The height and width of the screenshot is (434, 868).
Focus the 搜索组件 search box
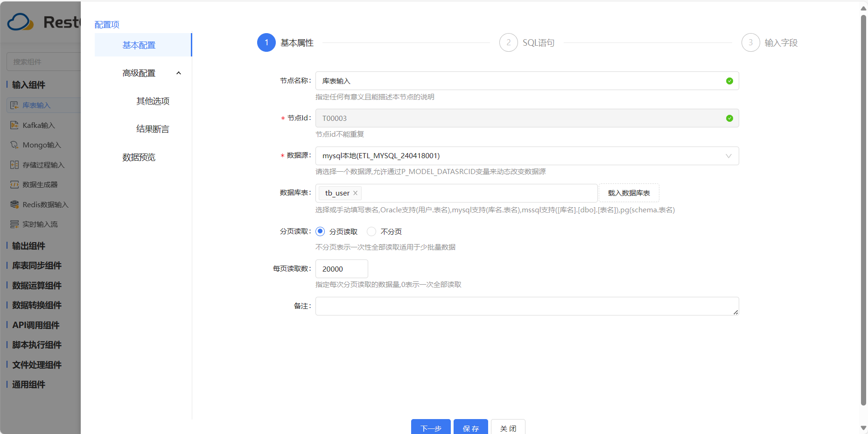click(x=44, y=62)
